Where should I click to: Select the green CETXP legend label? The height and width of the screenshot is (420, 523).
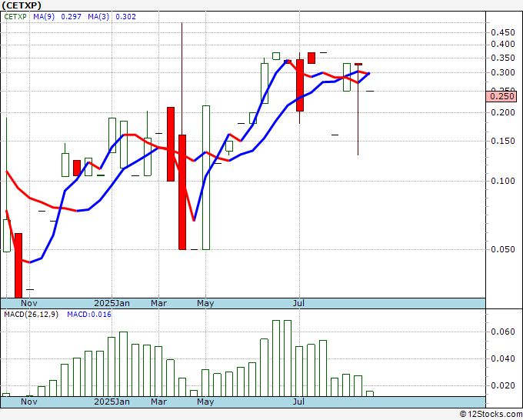click(x=15, y=16)
